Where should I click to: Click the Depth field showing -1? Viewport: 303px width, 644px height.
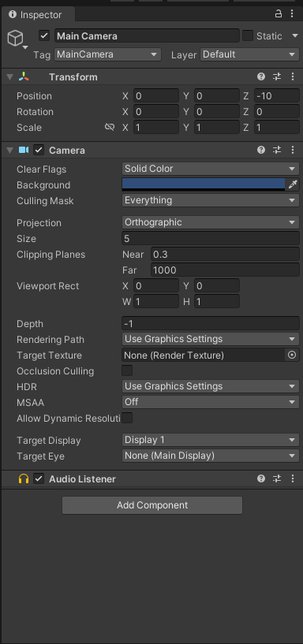coord(211,324)
